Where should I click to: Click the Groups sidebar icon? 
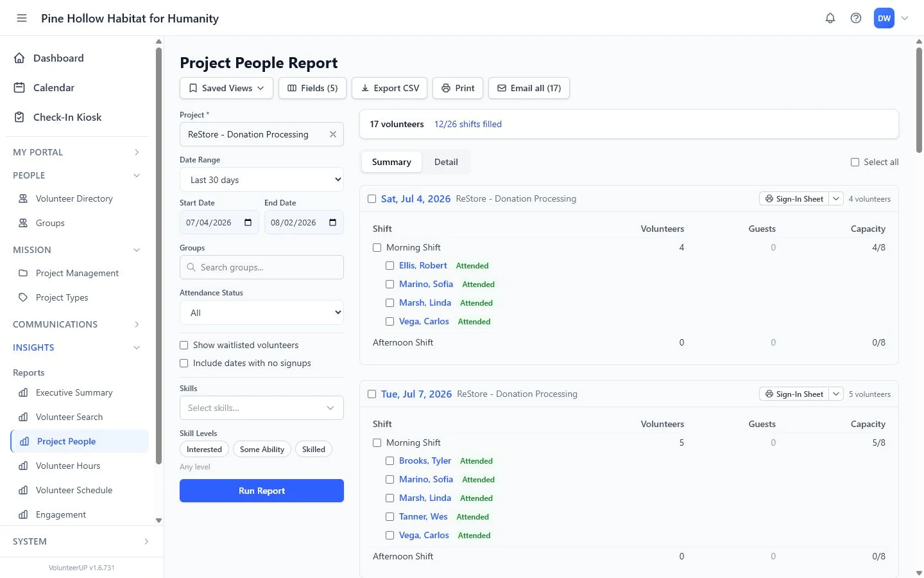pos(23,223)
